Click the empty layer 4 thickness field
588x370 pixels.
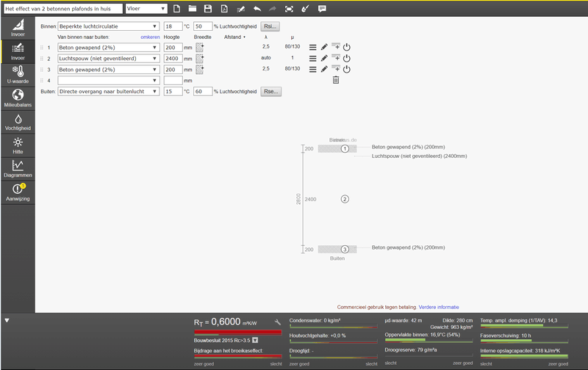coord(173,81)
